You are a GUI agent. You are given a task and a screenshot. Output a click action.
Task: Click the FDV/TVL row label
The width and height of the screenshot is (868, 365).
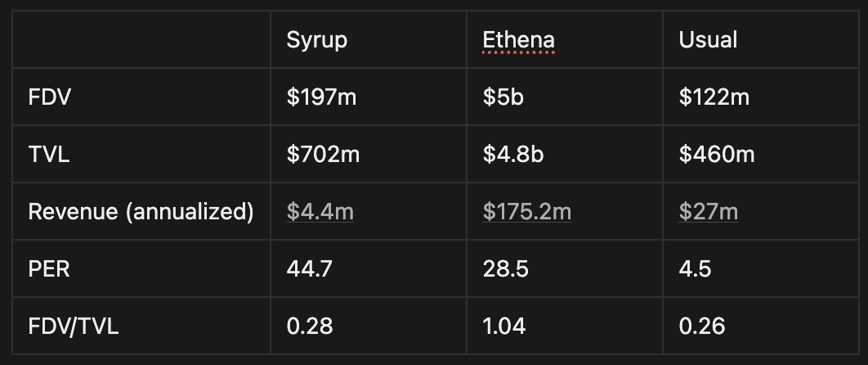(x=73, y=327)
